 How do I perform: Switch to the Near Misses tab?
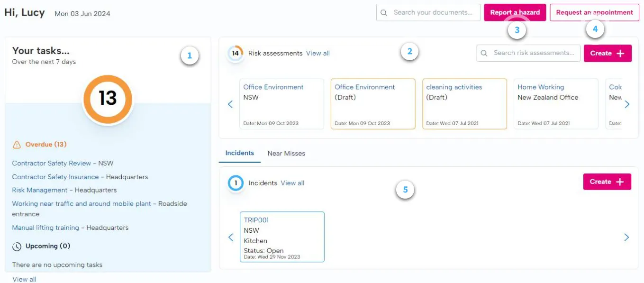pyautogui.click(x=286, y=154)
